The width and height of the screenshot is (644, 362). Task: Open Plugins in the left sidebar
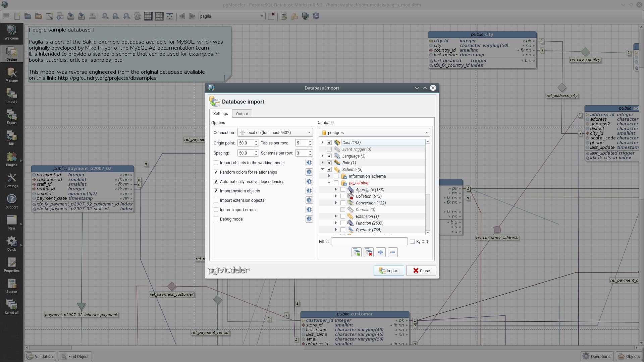click(11, 159)
